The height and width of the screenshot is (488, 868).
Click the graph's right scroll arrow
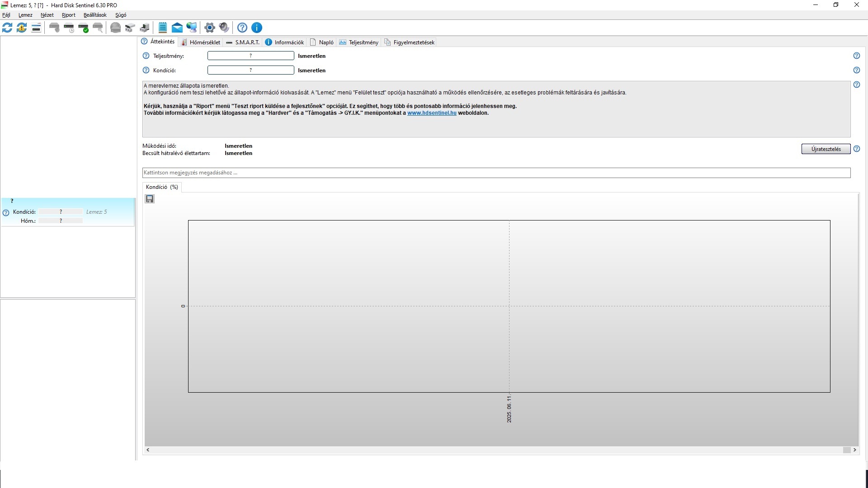[854, 450]
